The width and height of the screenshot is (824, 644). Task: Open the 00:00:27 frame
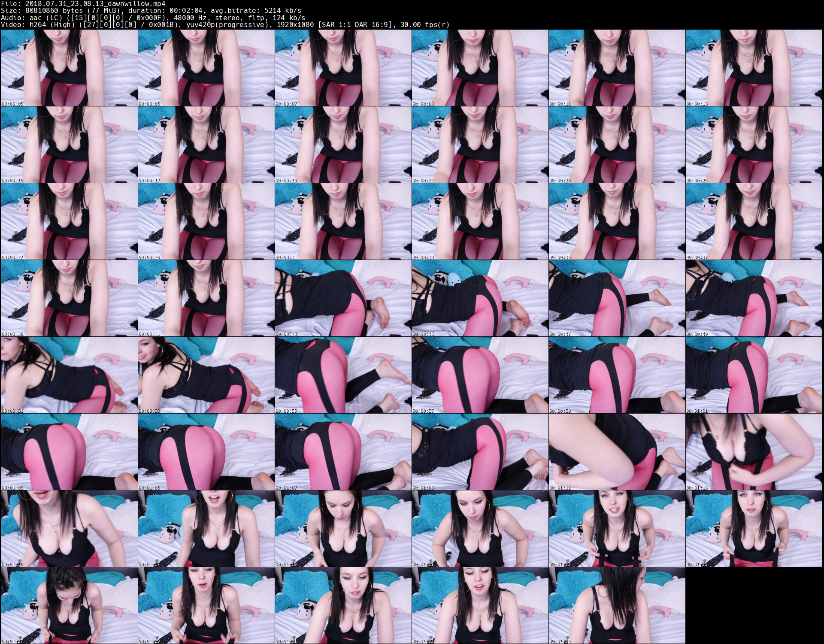click(69, 221)
